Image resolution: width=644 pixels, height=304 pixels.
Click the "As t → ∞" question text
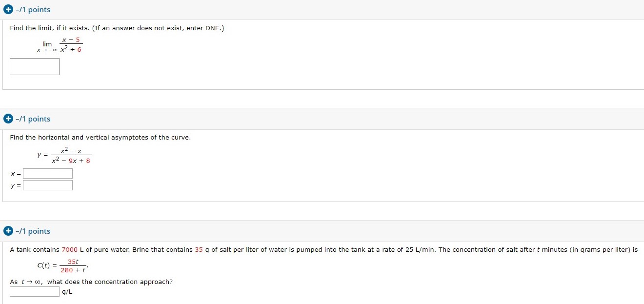tap(91, 282)
